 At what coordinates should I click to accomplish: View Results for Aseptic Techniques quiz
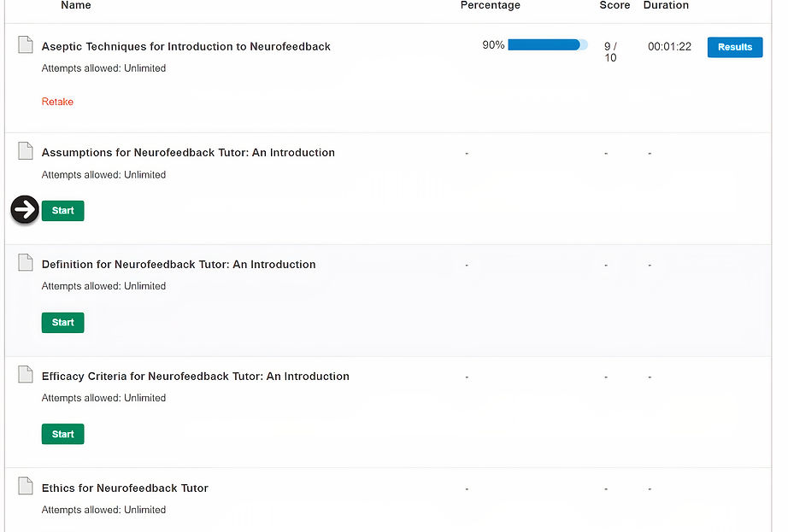(734, 47)
